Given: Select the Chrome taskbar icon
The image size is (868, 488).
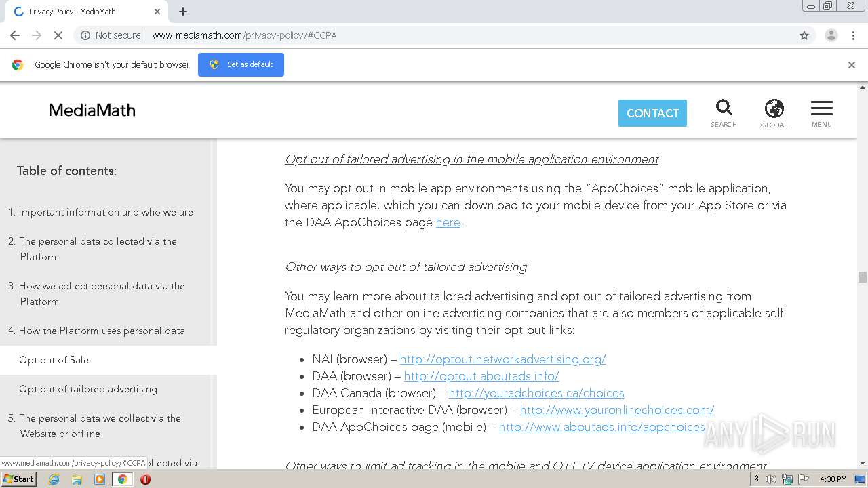Looking at the screenshot, I should tap(122, 479).
